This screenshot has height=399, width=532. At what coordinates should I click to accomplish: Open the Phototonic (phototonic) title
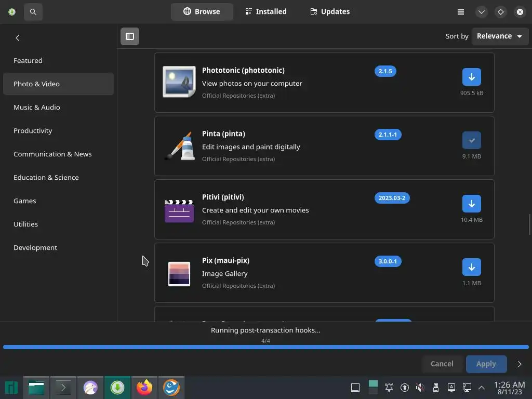[243, 70]
